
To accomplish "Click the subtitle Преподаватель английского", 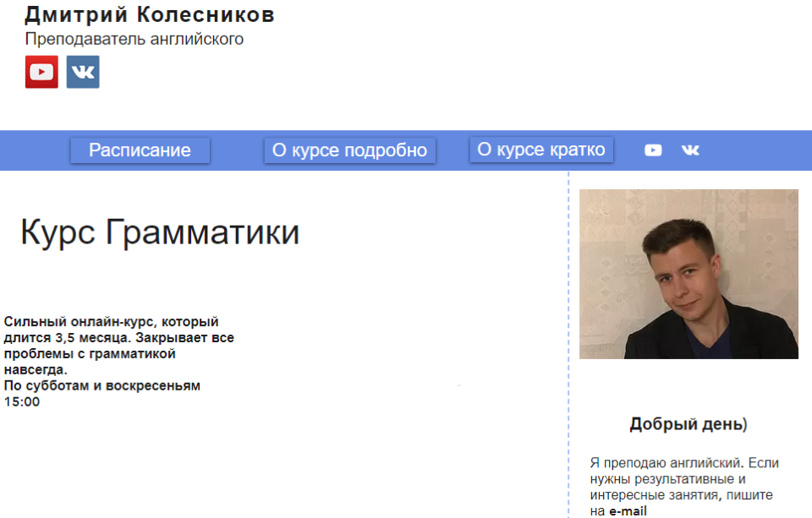I will coord(134,40).
